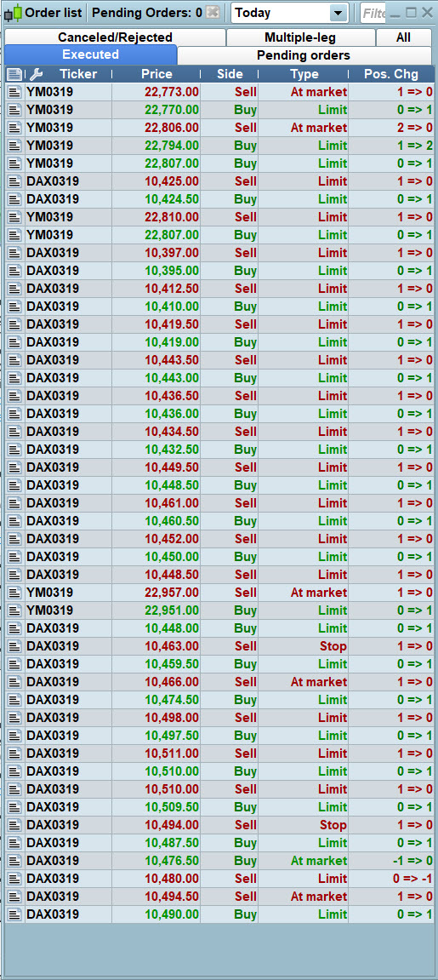Open details icon for 10,443.50 sell order

tap(14, 360)
